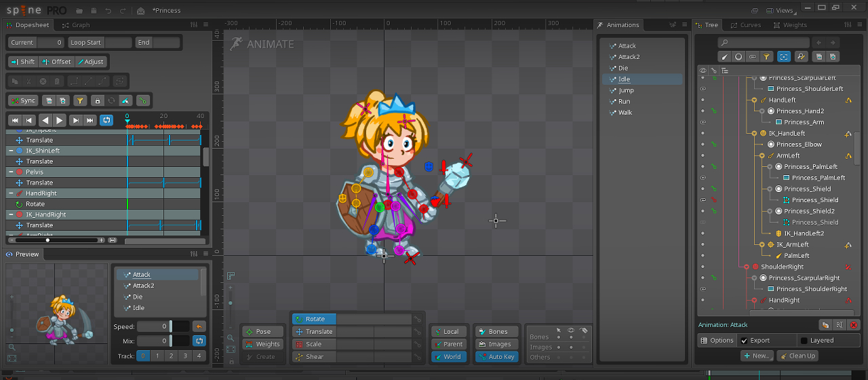
Task: Collapse the IK_HandRight dopesheet row
Action: [11, 214]
